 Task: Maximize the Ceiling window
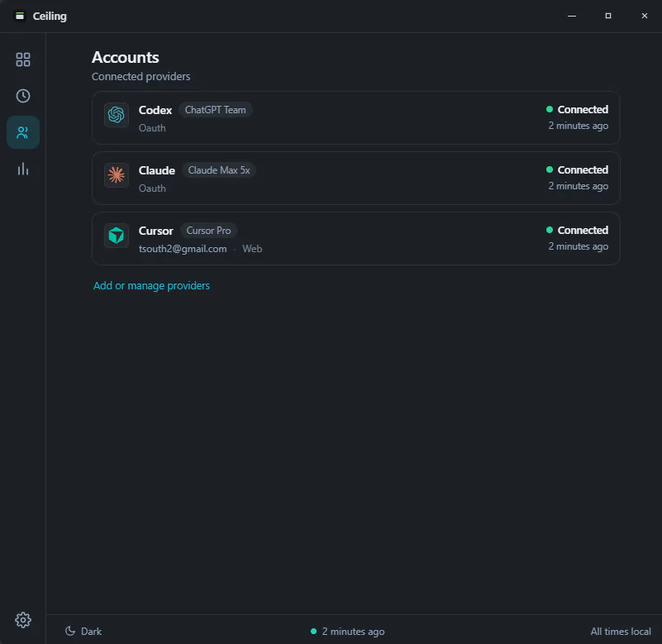pyautogui.click(x=608, y=16)
